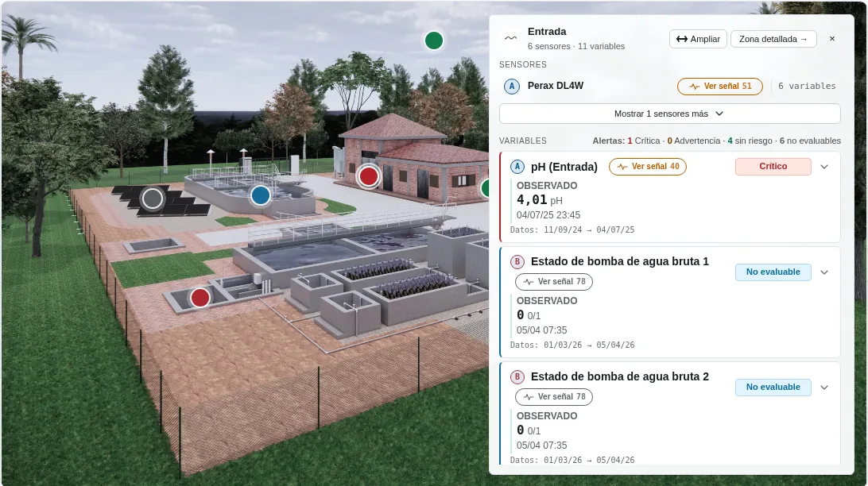Image resolution: width=868 pixels, height=486 pixels.
Task: Click the title Estado de bomba de agua bruta 1
Action: [620, 261]
